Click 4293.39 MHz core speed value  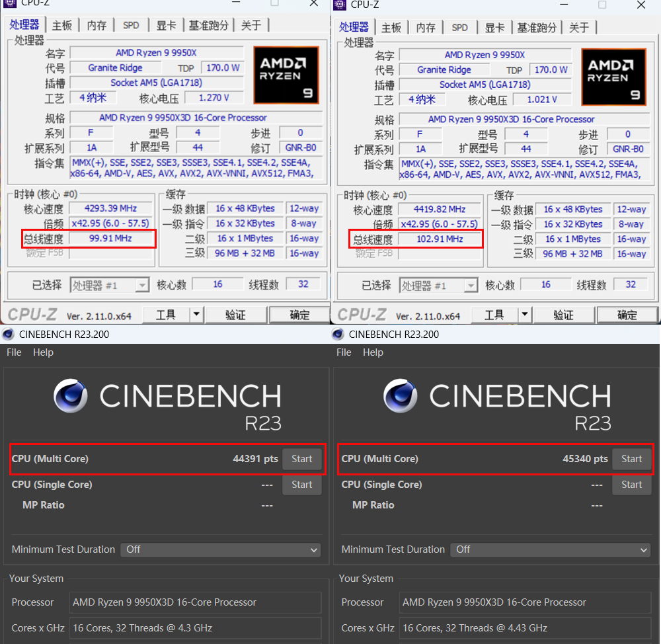[x=111, y=208]
